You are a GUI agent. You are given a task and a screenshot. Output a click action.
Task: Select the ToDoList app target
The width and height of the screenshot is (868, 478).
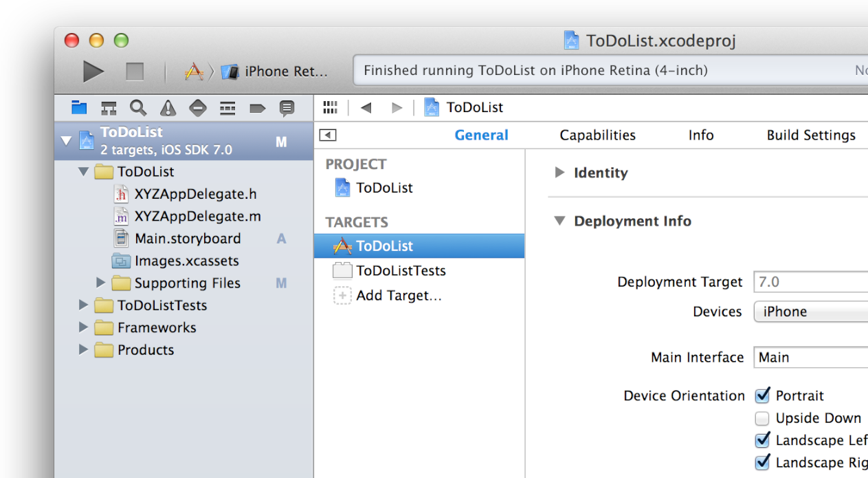419,246
